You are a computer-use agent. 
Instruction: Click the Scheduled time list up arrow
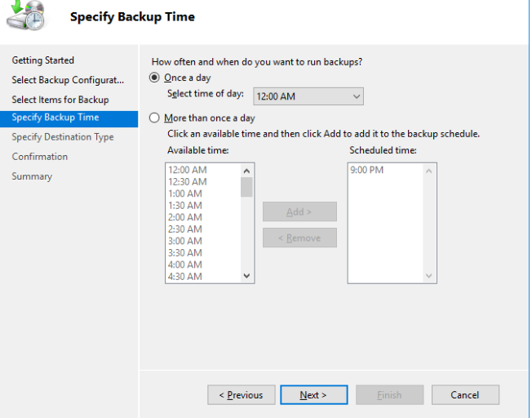click(429, 171)
